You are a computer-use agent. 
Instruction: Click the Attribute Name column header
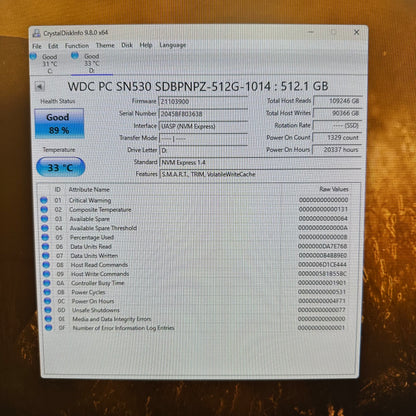[x=89, y=189]
